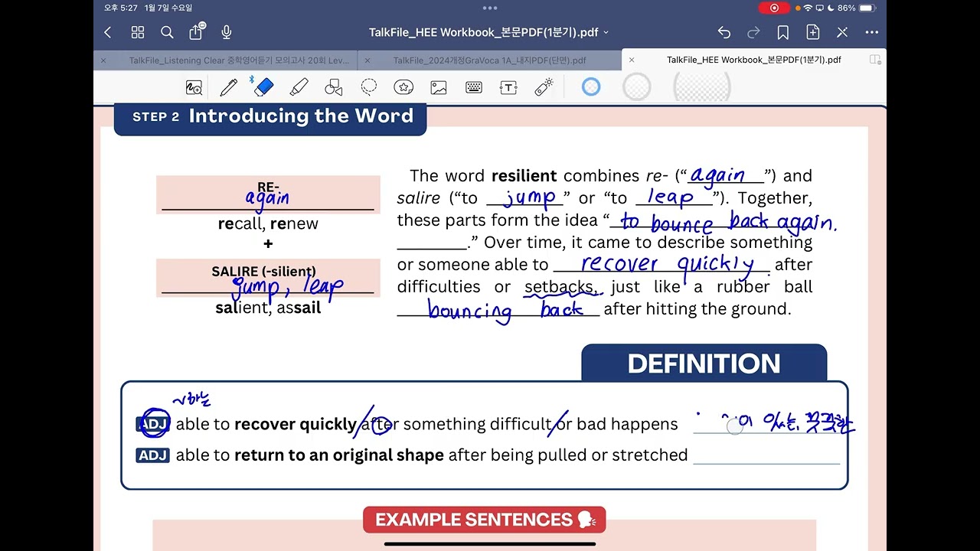Choose the medium eraser size circle
The width and height of the screenshot is (980, 551).
point(637,87)
